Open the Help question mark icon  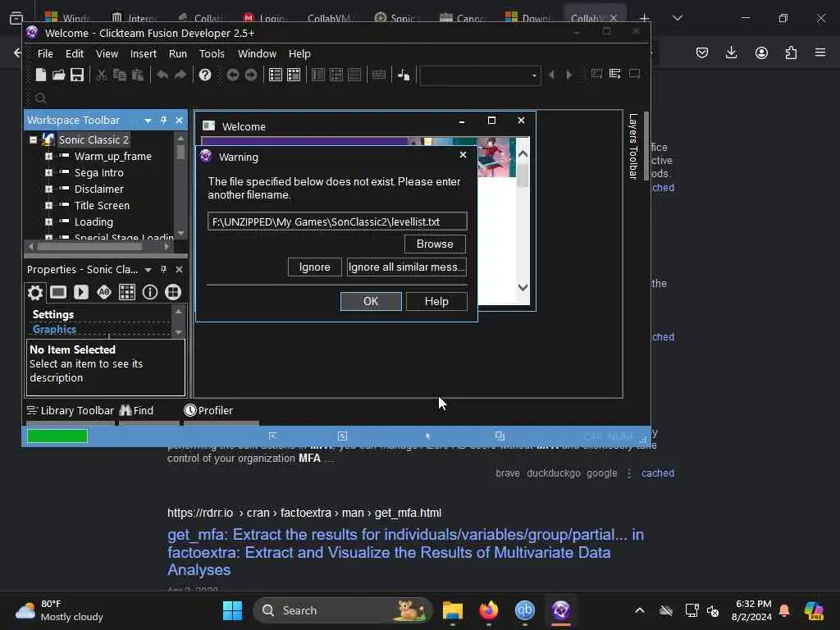pos(204,75)
